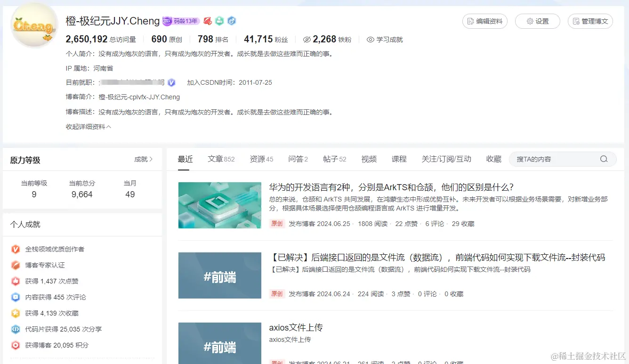Click the document icon in 管理博文
This screenshot has height=364, width=629.
(x=576, y=21)
